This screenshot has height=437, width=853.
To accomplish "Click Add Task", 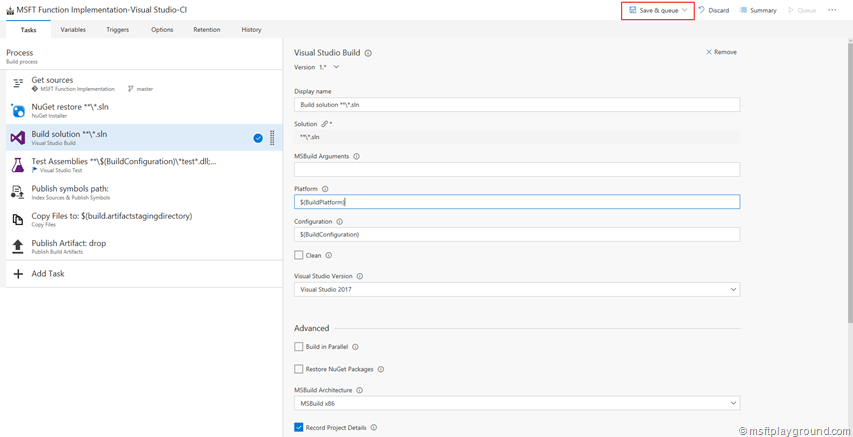I will pos(48,274).
